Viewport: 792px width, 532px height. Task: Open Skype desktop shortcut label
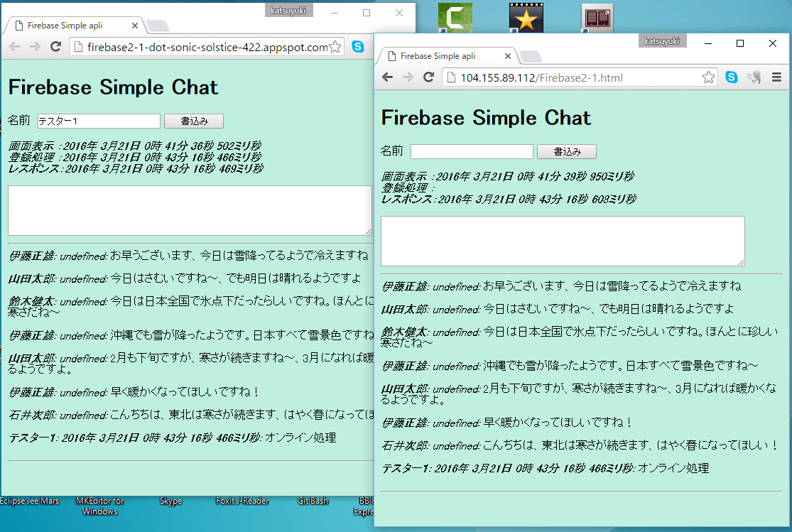[170, 501]
